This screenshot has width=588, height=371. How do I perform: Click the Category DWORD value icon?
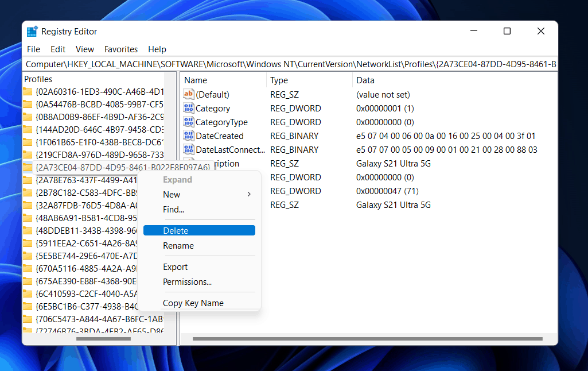point(189,108)
